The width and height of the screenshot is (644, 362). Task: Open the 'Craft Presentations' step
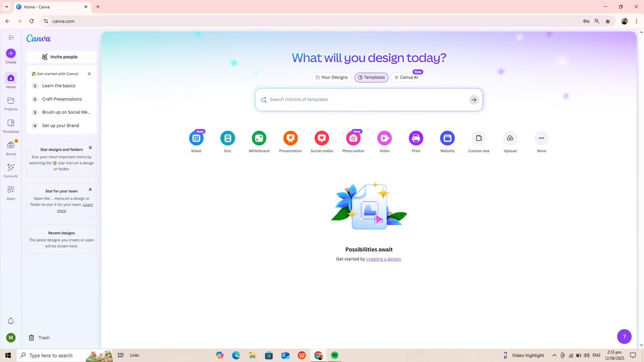[x=61, y=99]
